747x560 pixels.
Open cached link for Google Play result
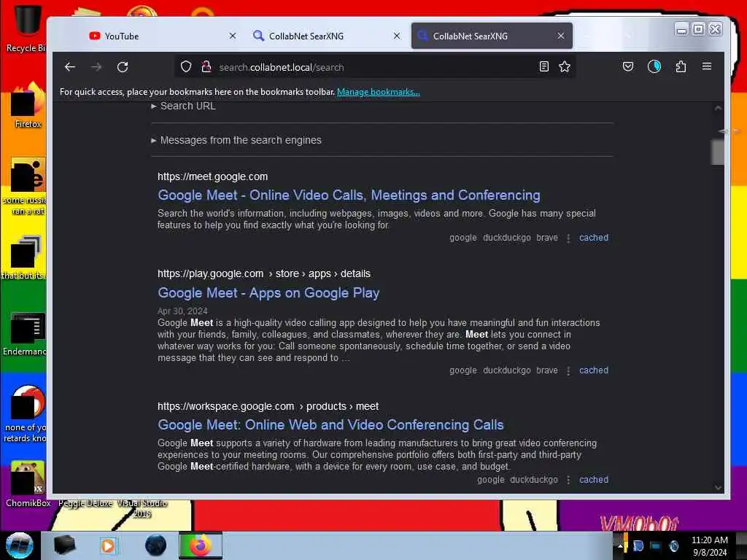594,370
